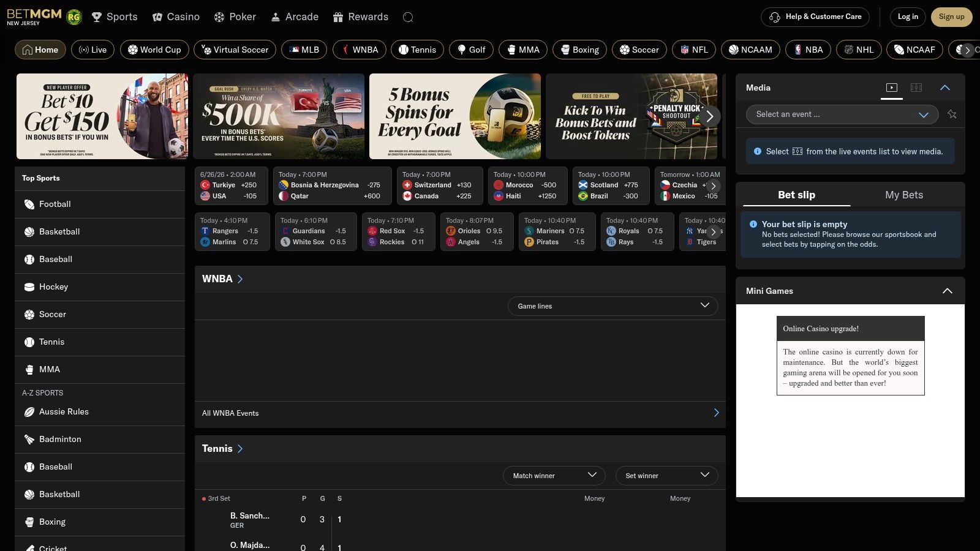Open the search magnifier icon

point(408,17)
